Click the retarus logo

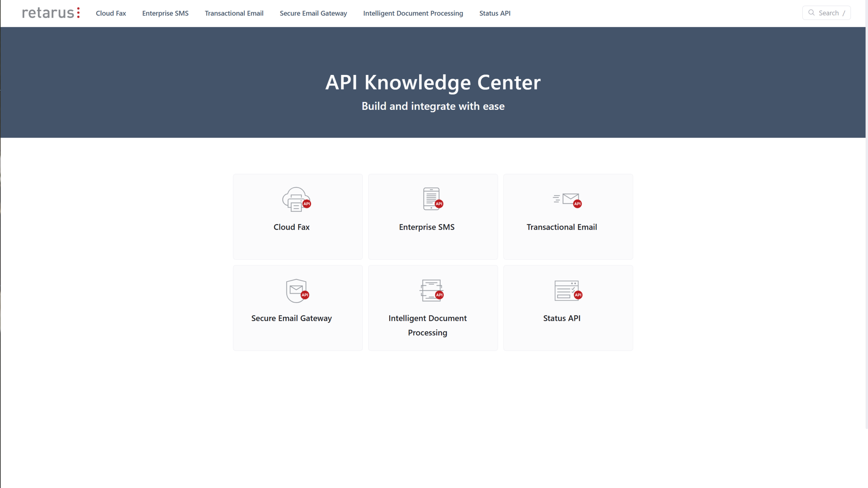coord(51,13)
